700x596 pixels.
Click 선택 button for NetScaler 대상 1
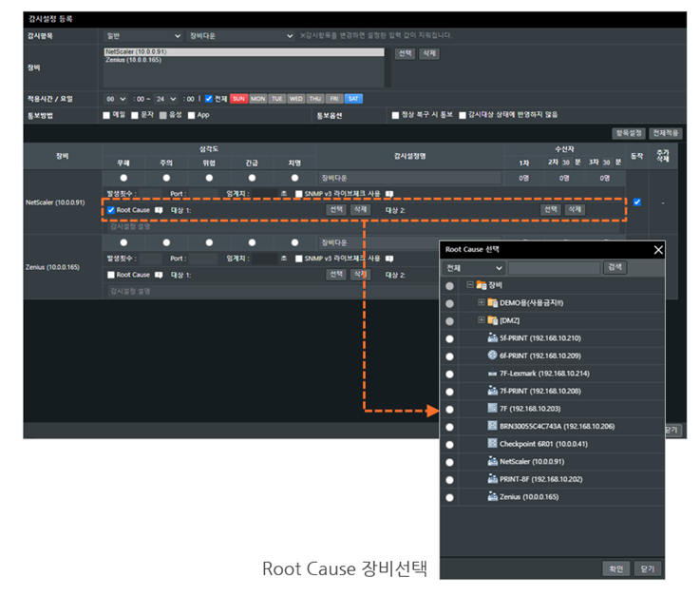click(336, 209)
